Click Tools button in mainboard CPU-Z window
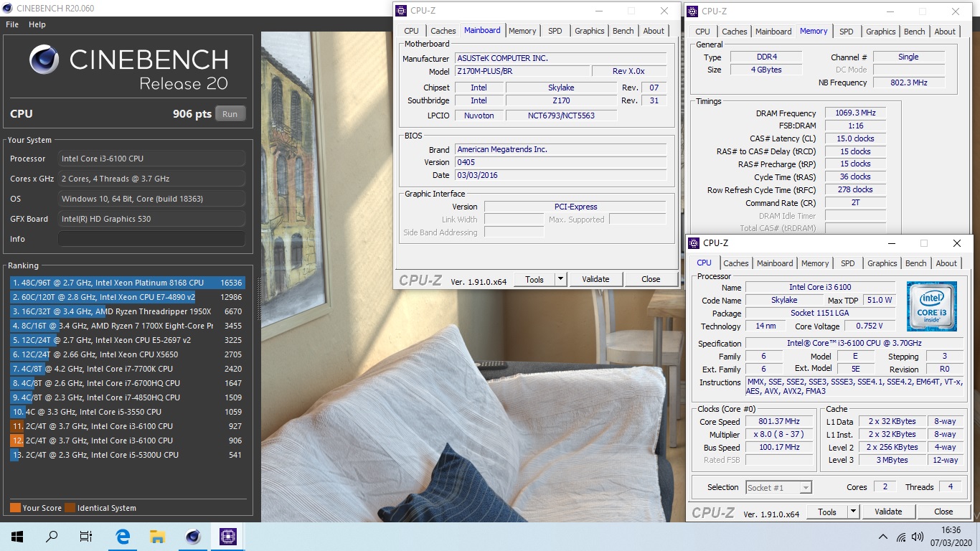Viewport: 980px width, 551px height. click(x=534, y=279)
